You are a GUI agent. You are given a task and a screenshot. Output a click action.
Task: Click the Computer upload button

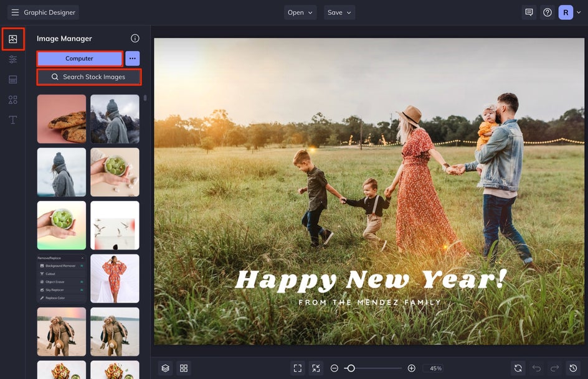[80, 58]
